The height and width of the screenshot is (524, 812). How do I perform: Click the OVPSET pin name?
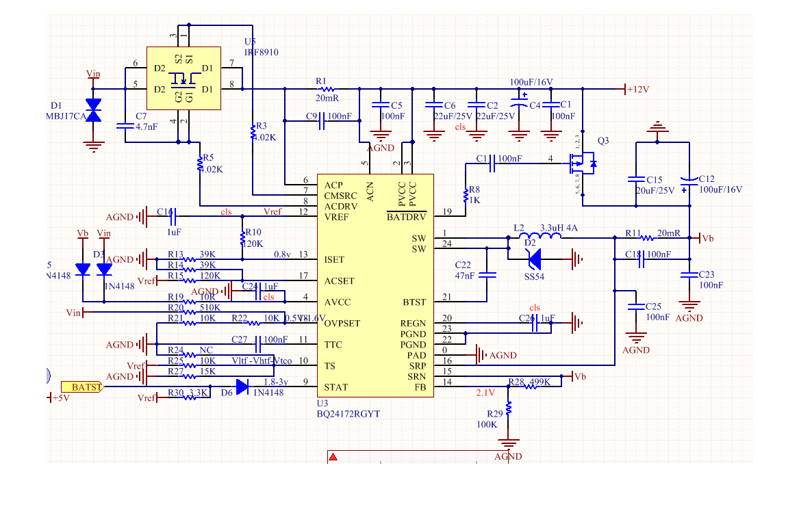(342, 324)
